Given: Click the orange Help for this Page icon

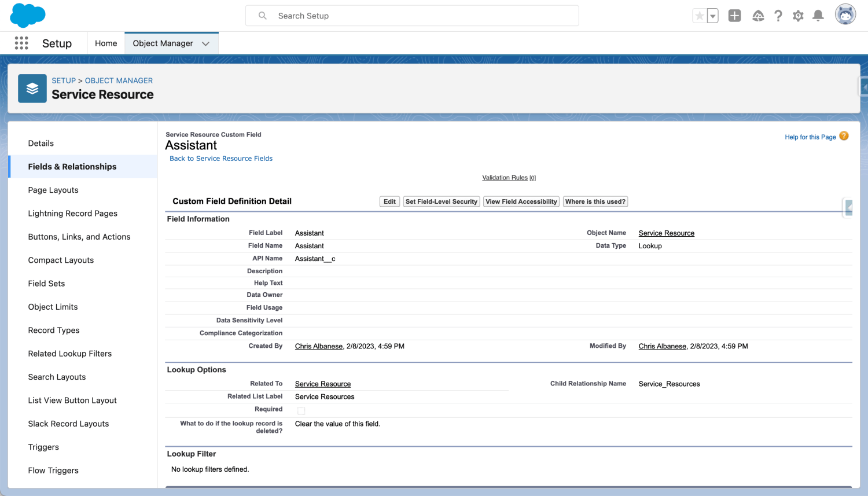Looking at the screenshot, I should [844, 135].
